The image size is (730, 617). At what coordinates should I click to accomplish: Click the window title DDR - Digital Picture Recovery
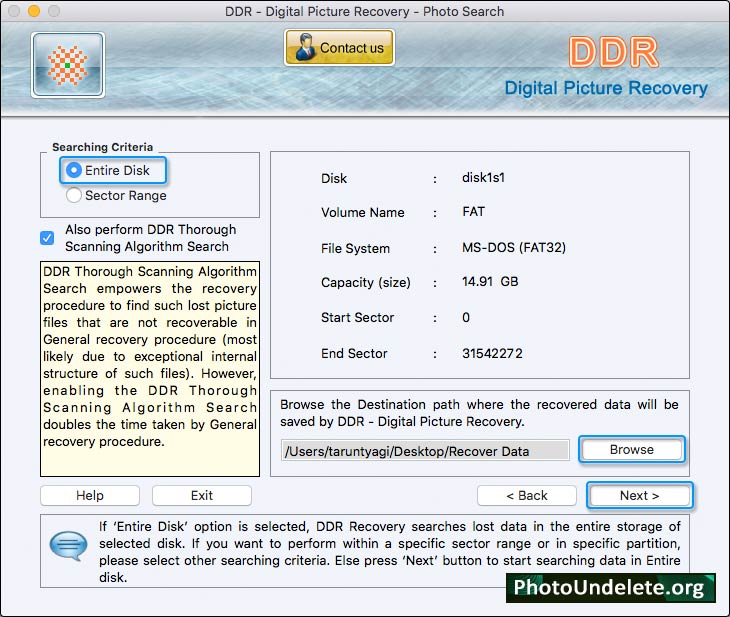pos(365,11)
